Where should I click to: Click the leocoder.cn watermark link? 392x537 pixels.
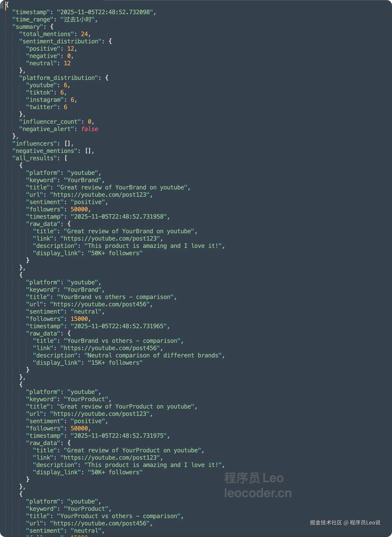pyautogui.click(x=258, y=493)
